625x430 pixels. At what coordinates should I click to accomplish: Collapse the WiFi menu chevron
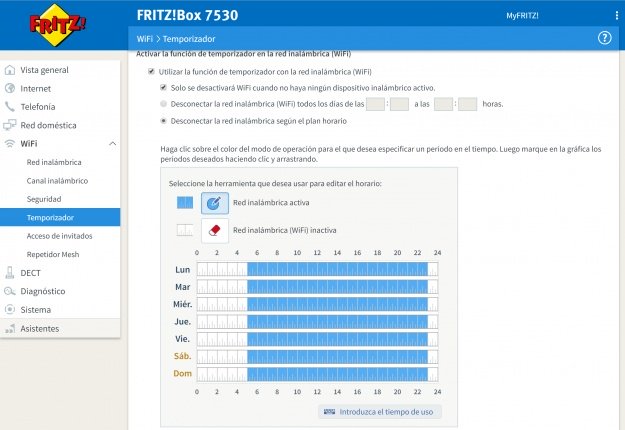(113, 143)
